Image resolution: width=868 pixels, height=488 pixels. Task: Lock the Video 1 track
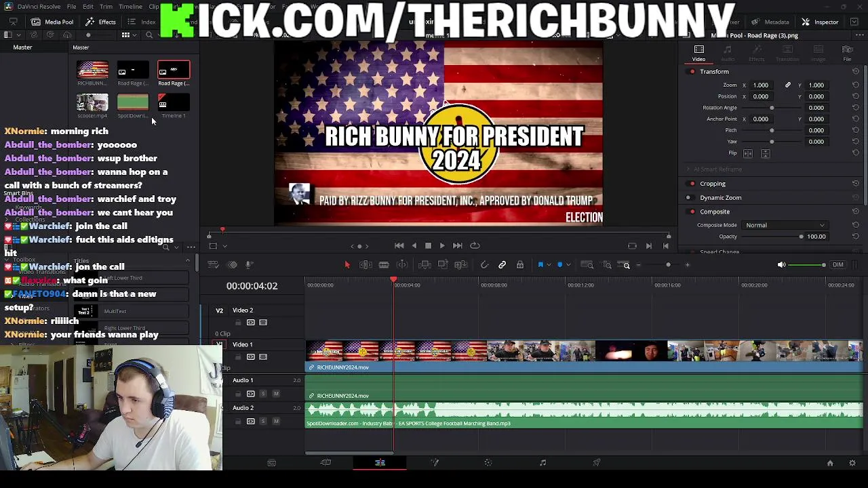(238, 357)
